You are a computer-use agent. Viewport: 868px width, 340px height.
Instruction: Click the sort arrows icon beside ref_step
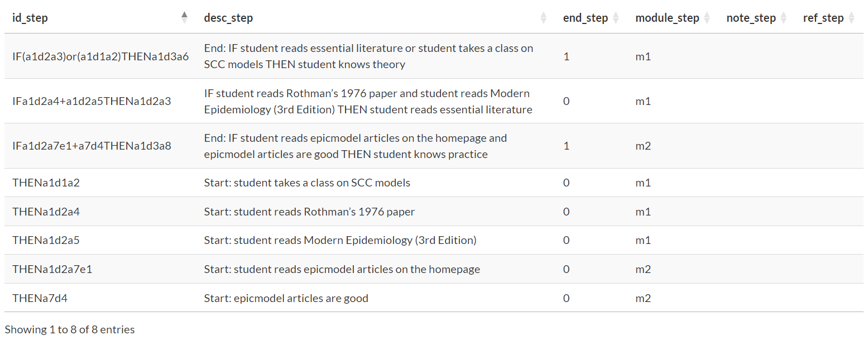pyautogui.click(x=851, y=18)
